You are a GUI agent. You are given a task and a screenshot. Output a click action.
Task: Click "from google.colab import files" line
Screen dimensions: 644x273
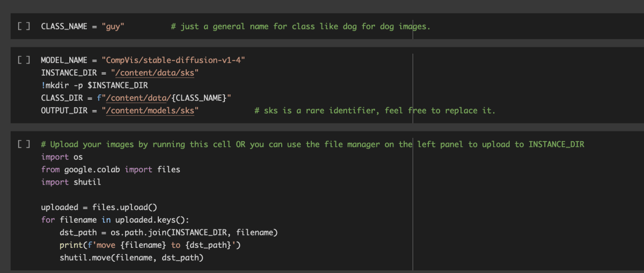coord(111,169)
